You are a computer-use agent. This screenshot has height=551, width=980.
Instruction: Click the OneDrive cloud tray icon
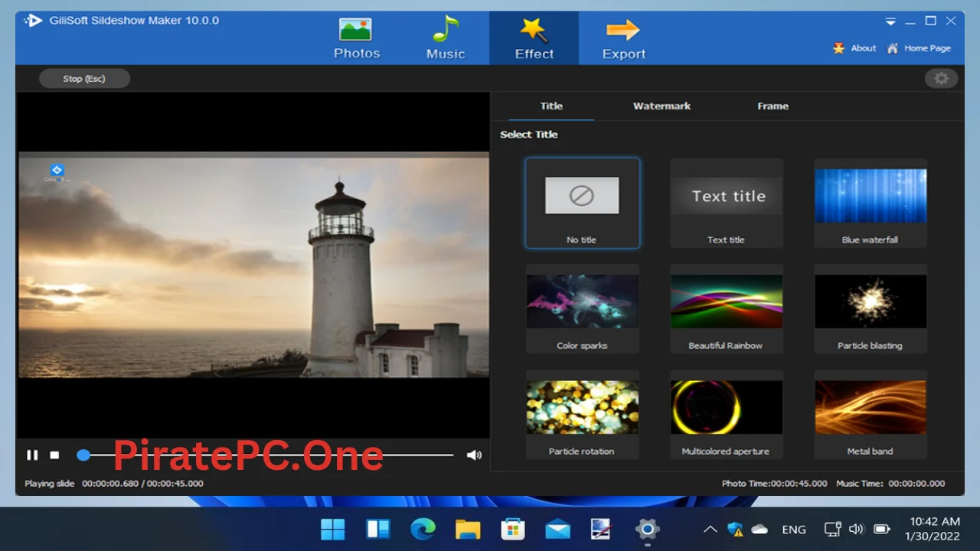(759, 530)
